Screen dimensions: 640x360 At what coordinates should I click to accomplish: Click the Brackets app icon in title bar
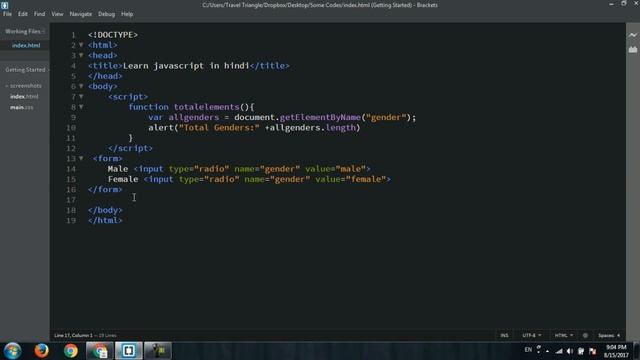[4, 5]
